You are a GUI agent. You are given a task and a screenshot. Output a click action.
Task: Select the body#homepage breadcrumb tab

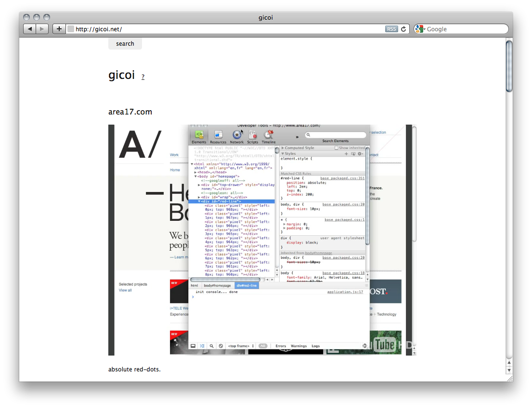[217, 286]
